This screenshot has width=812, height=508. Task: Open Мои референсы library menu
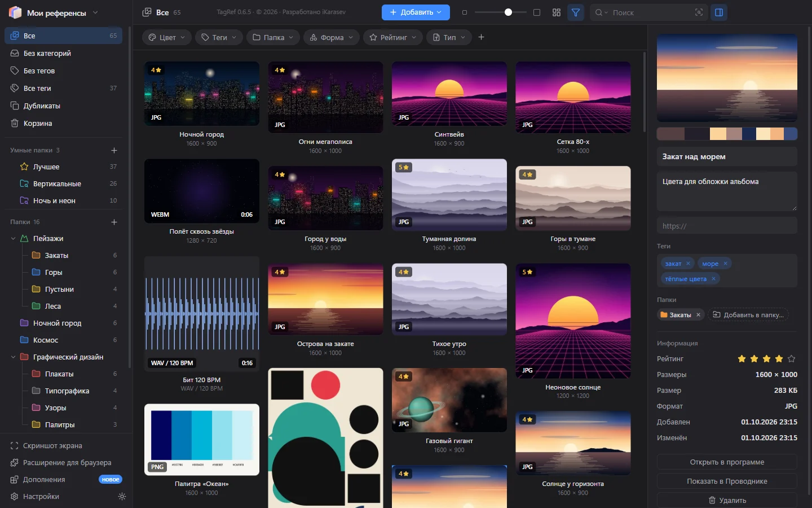54,12
